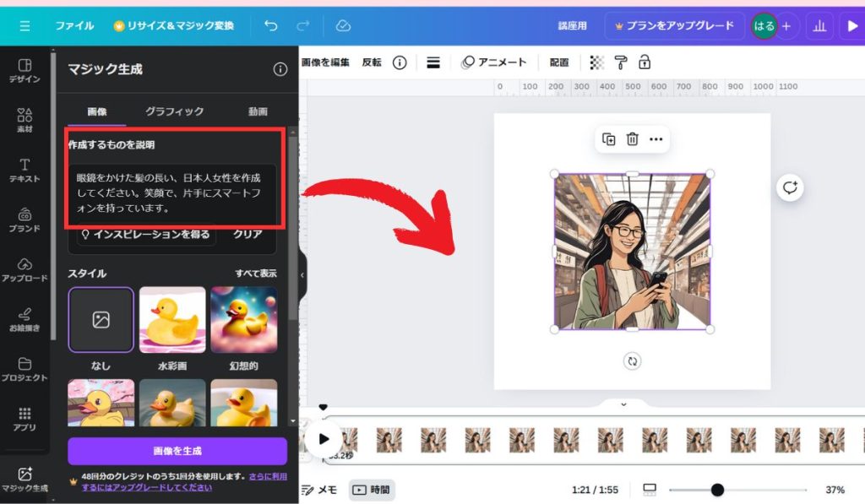Click the 画像を生成 button
The image size is (865, 504).
pyautogui.click(x=177, y=451)
